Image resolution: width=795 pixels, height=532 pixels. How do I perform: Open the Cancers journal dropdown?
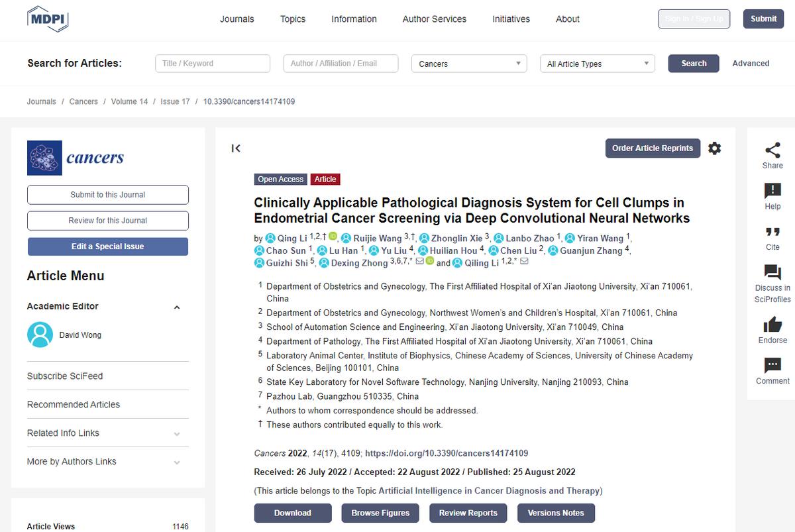(x=469, y=64)
